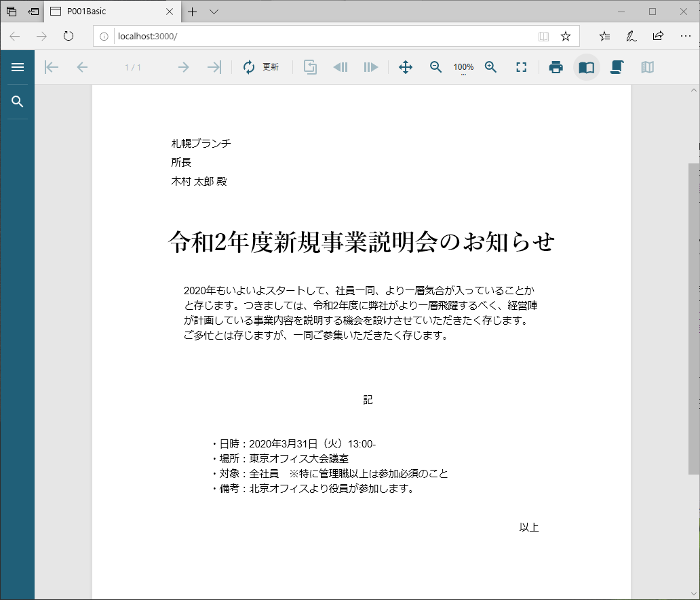Set these tabs aside

click(33, 12)
